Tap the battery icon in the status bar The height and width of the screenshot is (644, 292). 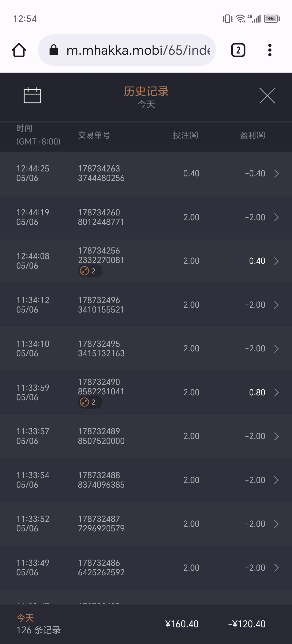[x=272, y=19]
